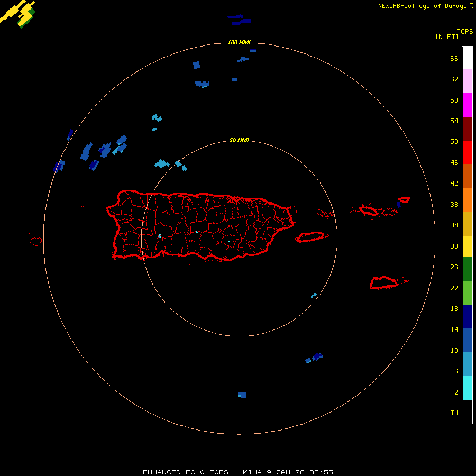Click the legend value 58
Screen dimensions: 476x476
(x=454, y=100)
